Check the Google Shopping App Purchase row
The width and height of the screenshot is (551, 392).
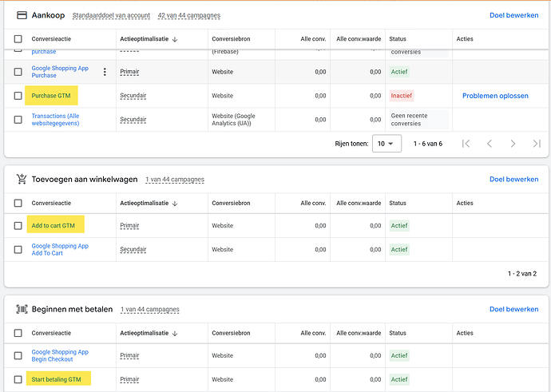coord(18,72)
